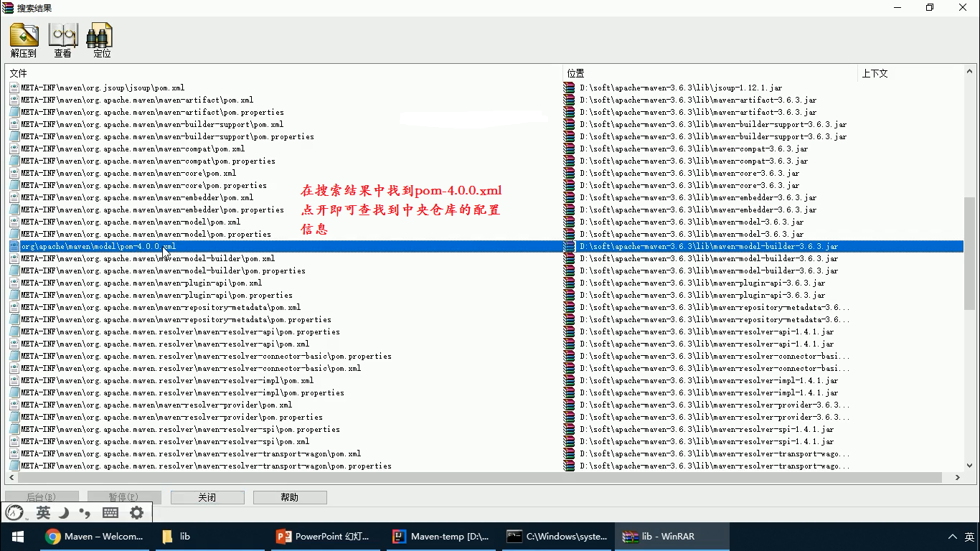Select maven-resolver-api\pom.properties row
This screenshot has width=980, height=551.
tap(485, 331)
